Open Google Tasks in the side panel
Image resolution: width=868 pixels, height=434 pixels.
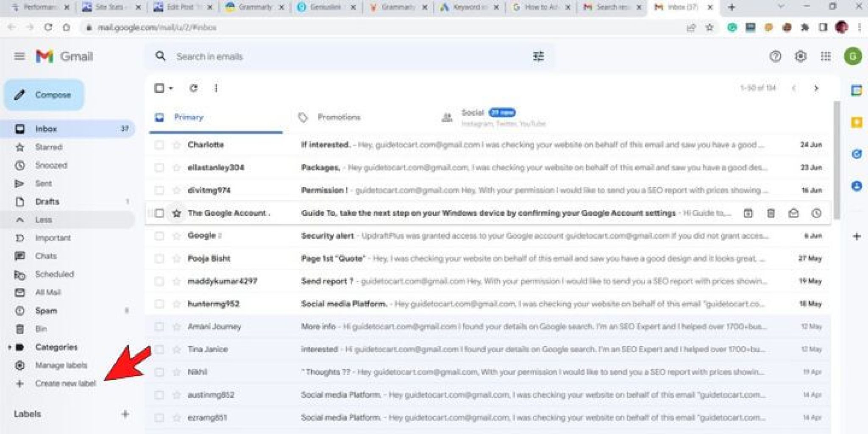point(857,154)
